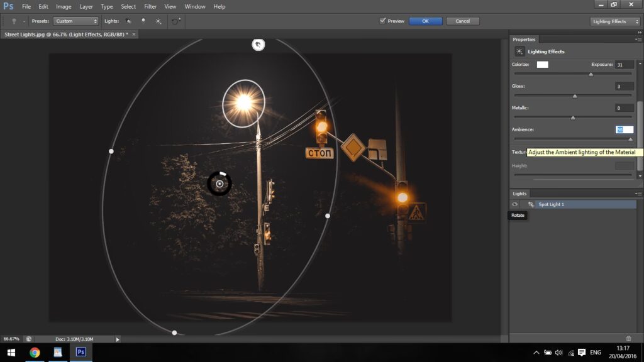Viewport: 644px width, 362px height.
Task: Click the Lighting Effects panel icon
Action: [519, 52]
